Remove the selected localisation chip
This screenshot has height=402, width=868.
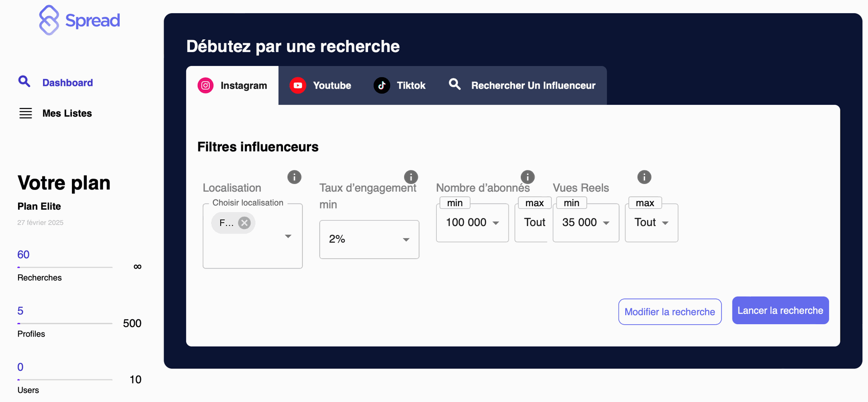click(x=245, y=223)
